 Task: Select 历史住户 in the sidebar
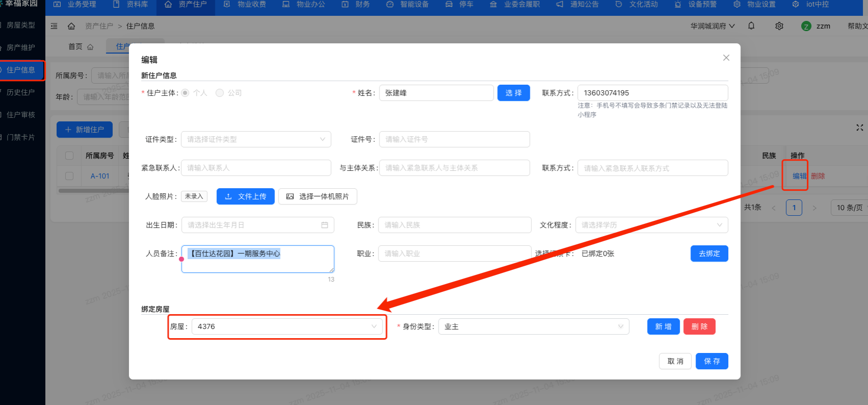[x=21, y=92]
